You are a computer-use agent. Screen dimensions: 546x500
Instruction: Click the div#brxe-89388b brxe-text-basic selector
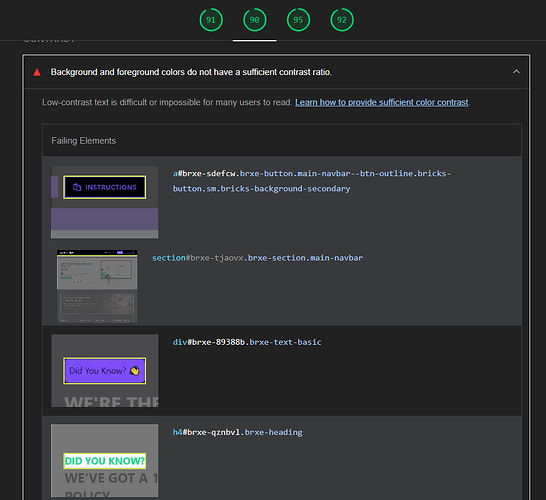(x=247, y=342)
